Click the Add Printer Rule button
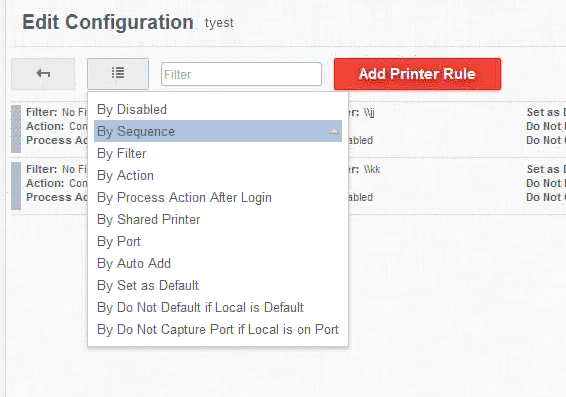The image size is (566, 397). [417, 74]
